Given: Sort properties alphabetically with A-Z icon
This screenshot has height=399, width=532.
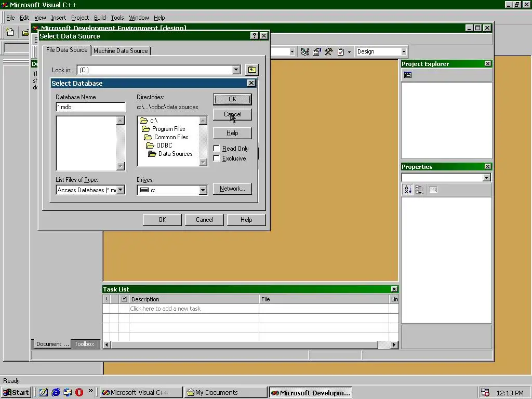Looking at the screenshot, I should pos(408,189).
